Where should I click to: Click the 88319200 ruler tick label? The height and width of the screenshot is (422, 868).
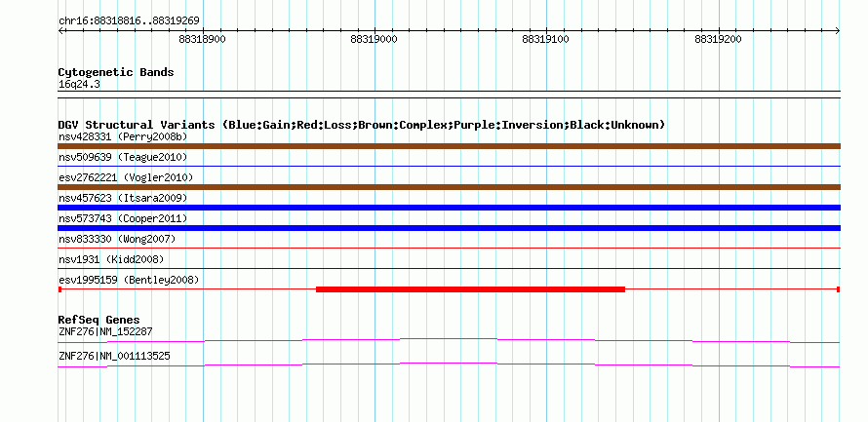coord(718,39)
